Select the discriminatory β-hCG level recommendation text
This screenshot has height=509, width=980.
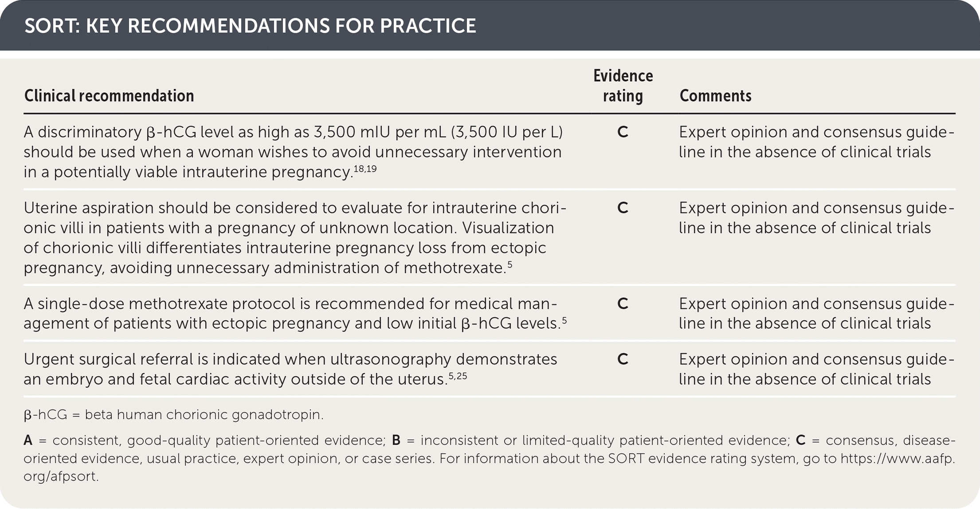pyautogui.click(x=293, y=152)
